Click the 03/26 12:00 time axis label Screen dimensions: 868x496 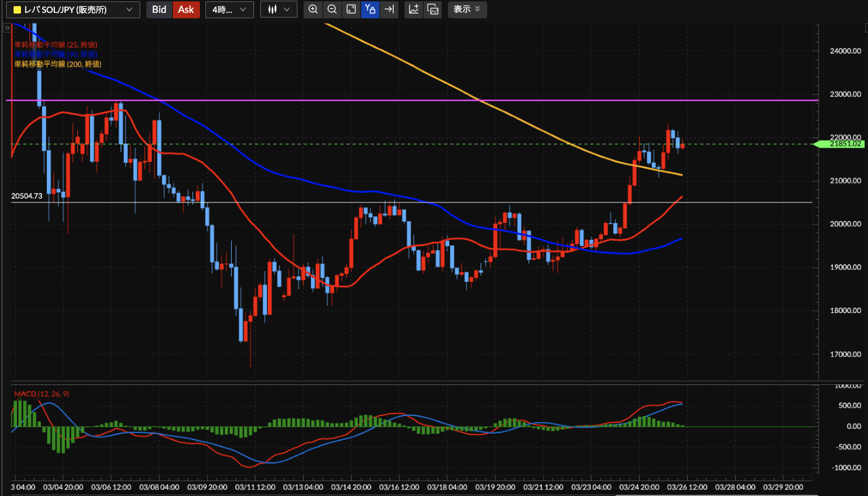(688, 487)
